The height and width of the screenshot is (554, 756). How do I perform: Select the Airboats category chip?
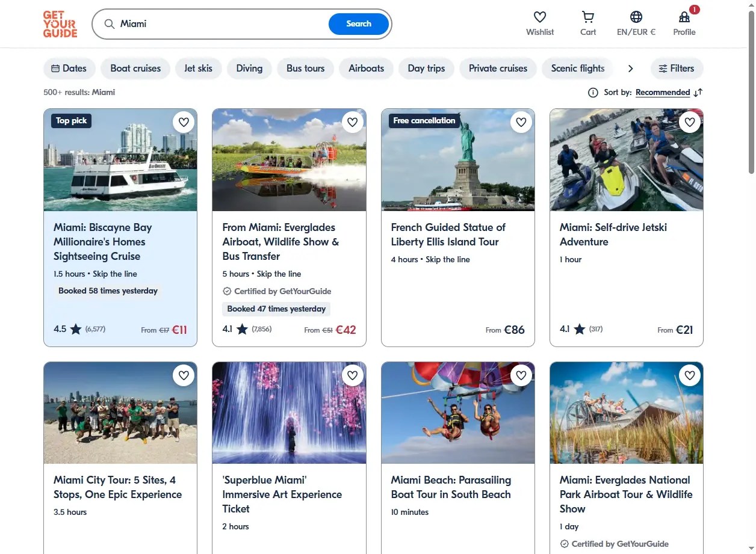(366, 69)
